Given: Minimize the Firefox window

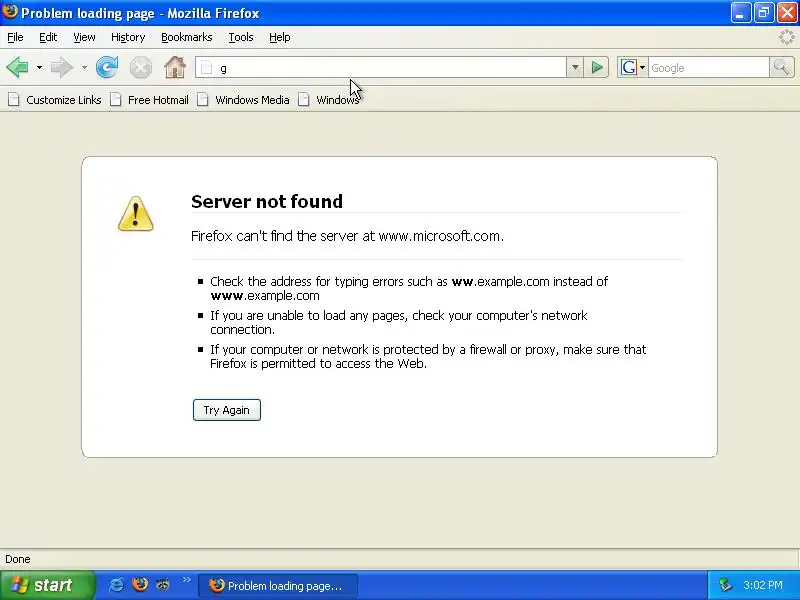Looking at the screenshot, I should (741, 13).
